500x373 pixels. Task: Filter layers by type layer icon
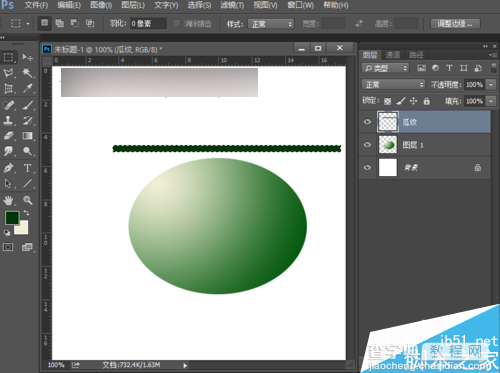[x=449, y=68]
